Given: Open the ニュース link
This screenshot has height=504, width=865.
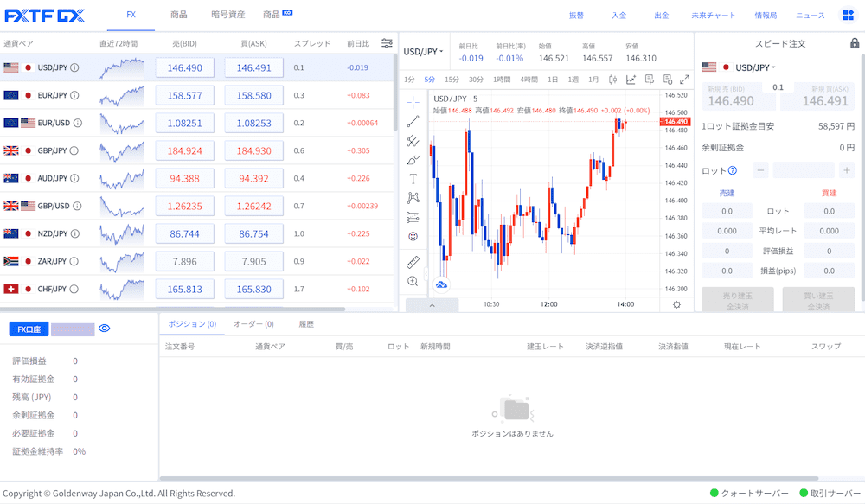Looking at the screenshot, I should 811,16.
